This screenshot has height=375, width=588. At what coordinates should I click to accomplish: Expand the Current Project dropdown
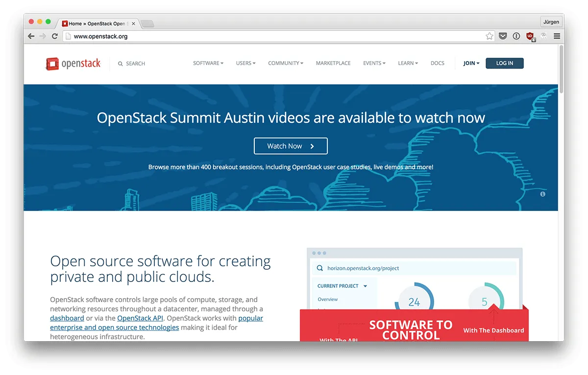tap(342, 286)
